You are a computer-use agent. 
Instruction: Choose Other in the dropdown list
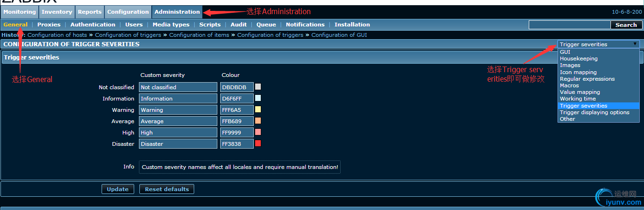point(599,119)
